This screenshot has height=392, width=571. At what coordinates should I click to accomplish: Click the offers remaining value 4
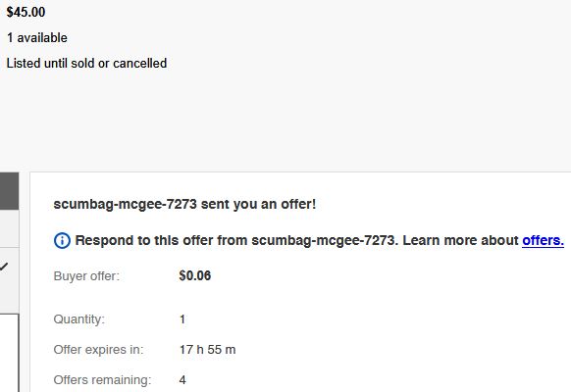[182, 380]
